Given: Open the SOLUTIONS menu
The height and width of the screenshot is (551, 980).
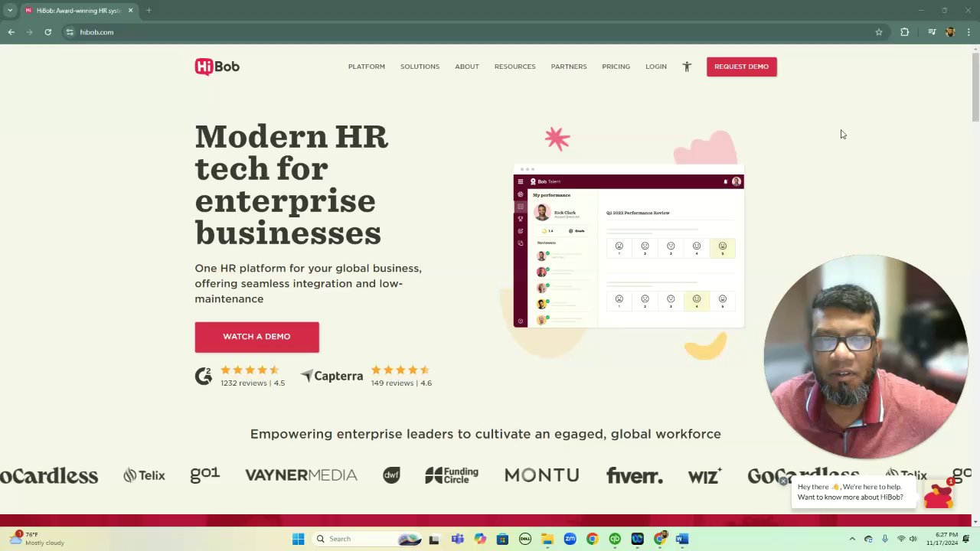Looking at the screenshot, I should tap(420, 67).
